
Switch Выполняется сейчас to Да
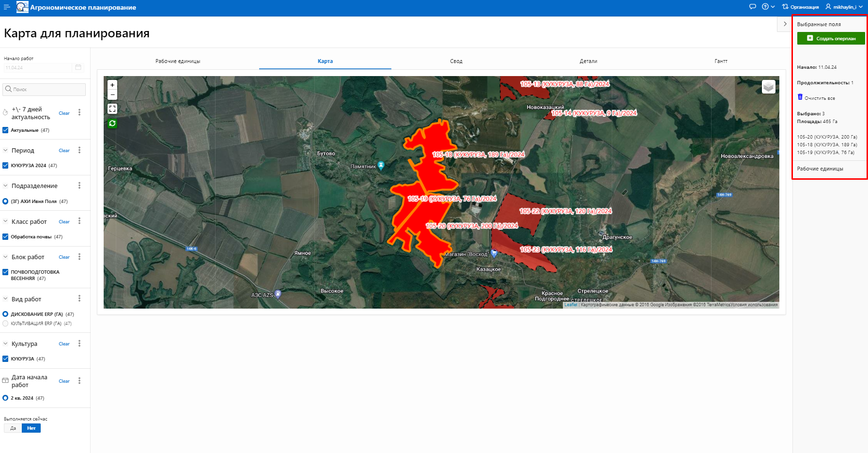(x=13, y=428)
